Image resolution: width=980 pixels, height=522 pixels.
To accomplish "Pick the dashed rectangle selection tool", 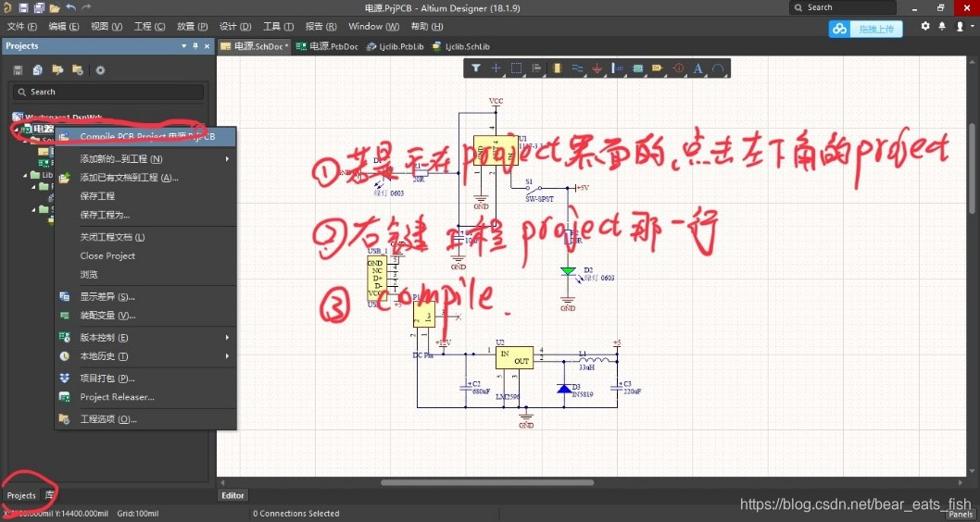I will pyautogui.click(x=516, y=68).
